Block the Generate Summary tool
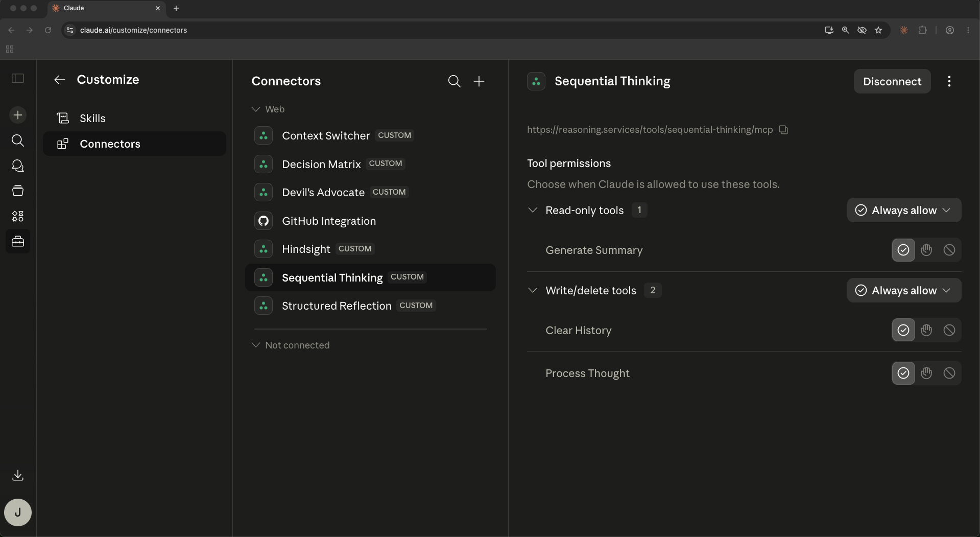 (949, 250)
